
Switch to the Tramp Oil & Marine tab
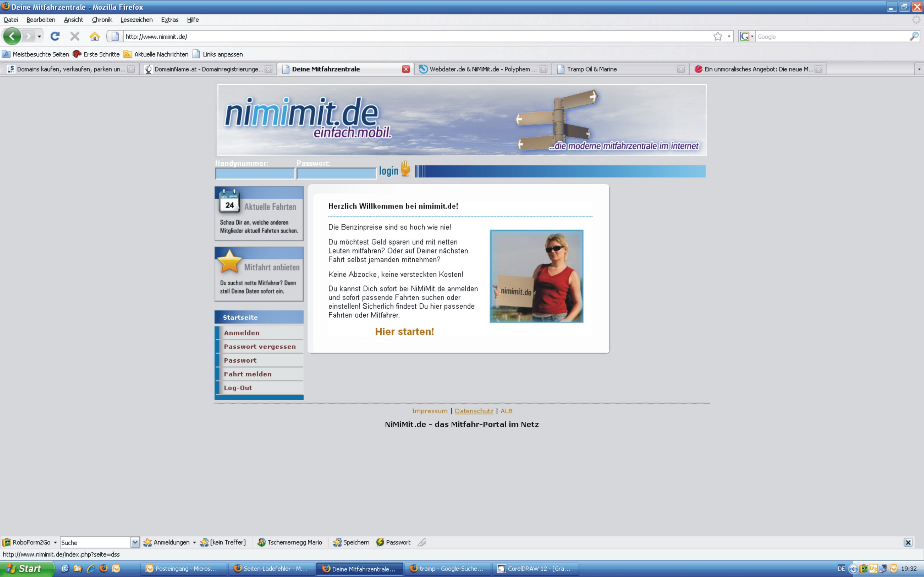pos(592,69)
